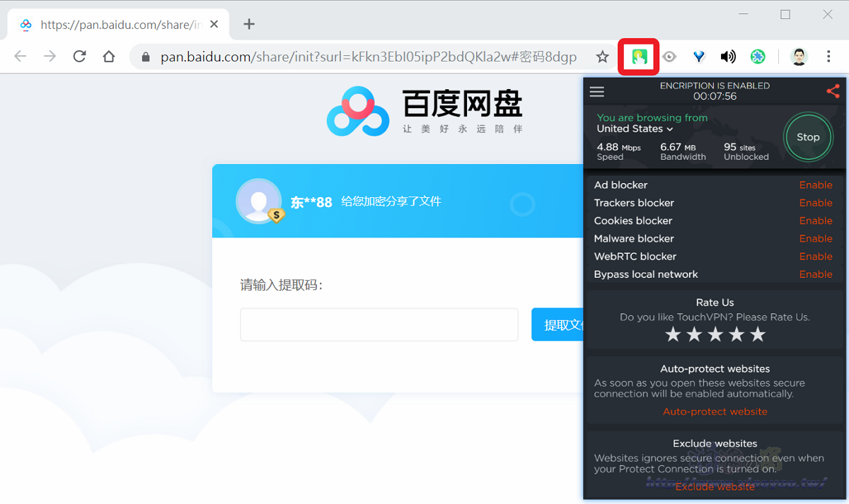Click the blue Y extension icon
Image resolution: width=849 pixels, height=504 pixels.
[x=699, y=57]
